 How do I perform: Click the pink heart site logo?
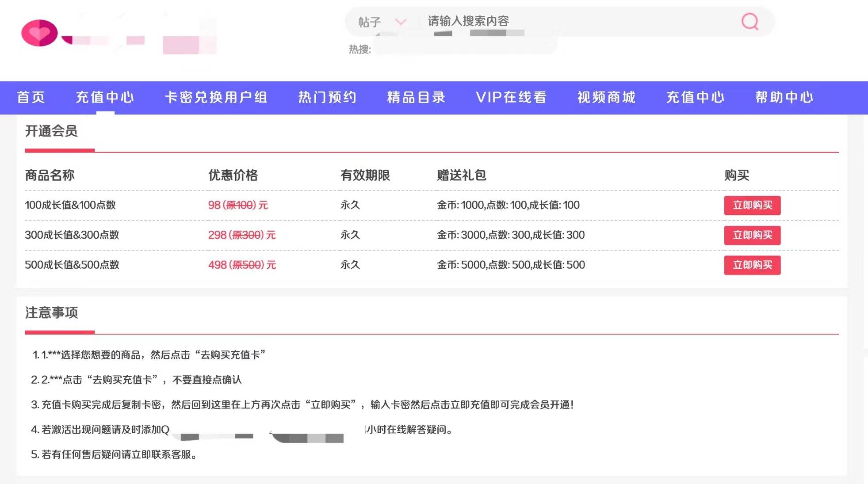(39, 33)
